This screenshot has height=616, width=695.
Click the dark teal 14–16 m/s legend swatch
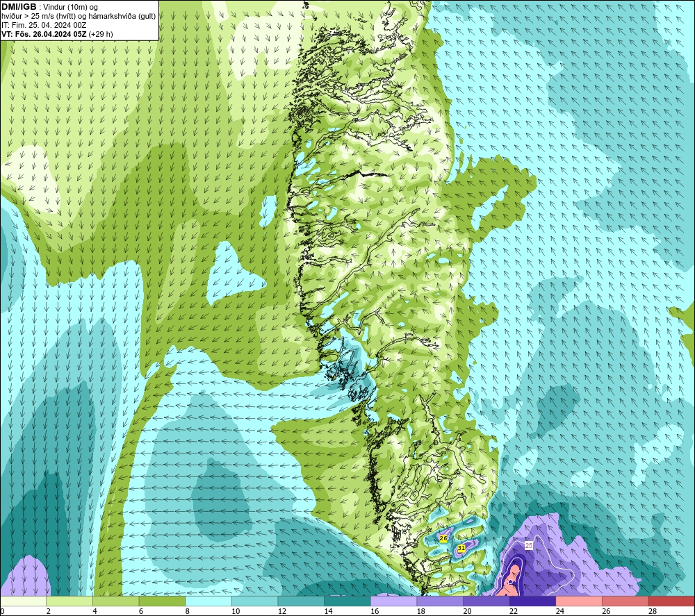(x=347, y=601)
